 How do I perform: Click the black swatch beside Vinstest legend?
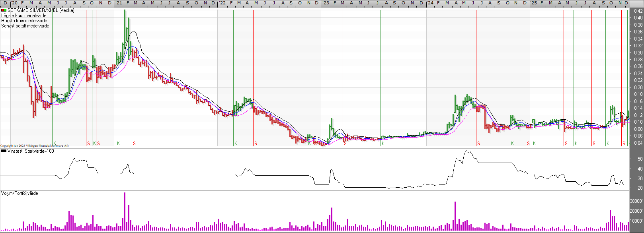4,151
